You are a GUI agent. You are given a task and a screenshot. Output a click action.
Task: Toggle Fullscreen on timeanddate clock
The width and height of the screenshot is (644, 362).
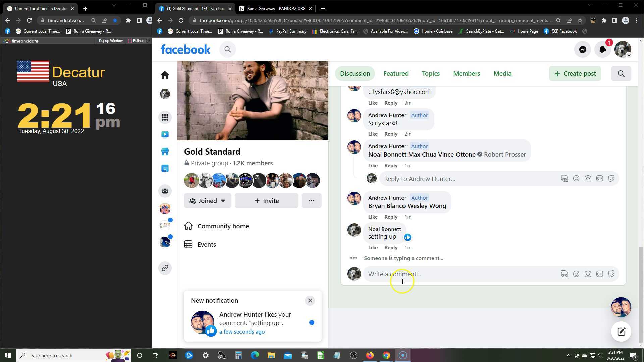point(139,41)
